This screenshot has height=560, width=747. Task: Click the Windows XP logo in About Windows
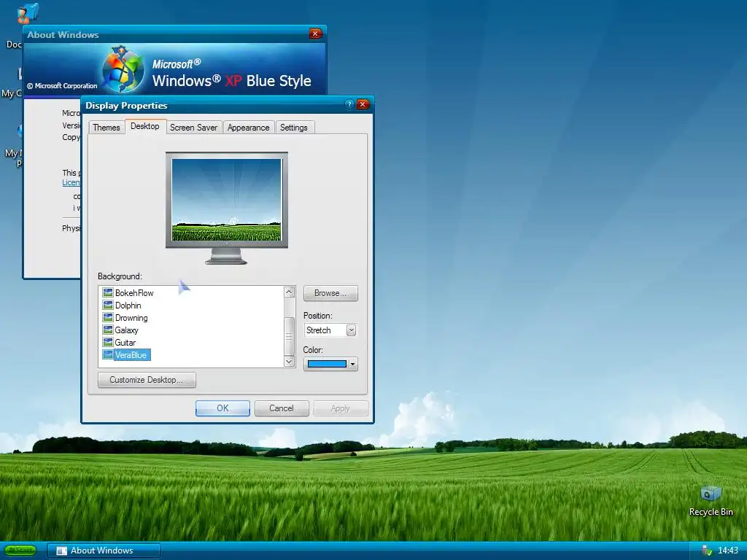tap(123, 69)
